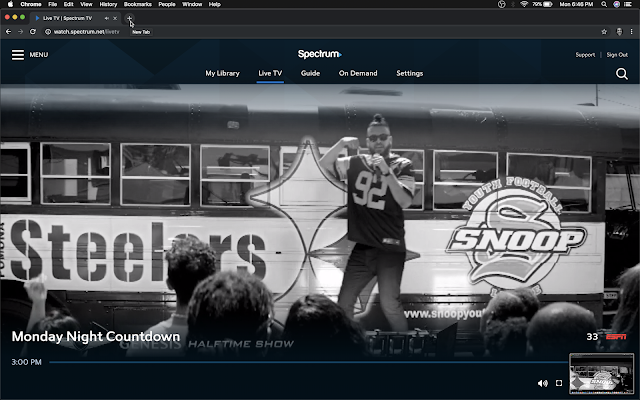Open the Window menu
The height and width of the screenshot is (400, 640).
[192, 4]
